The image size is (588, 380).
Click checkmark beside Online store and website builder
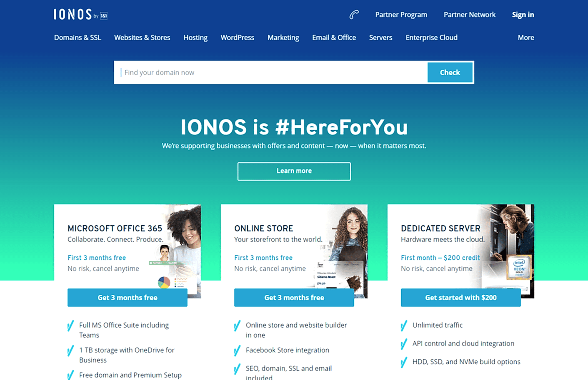(x=237, y=326)
